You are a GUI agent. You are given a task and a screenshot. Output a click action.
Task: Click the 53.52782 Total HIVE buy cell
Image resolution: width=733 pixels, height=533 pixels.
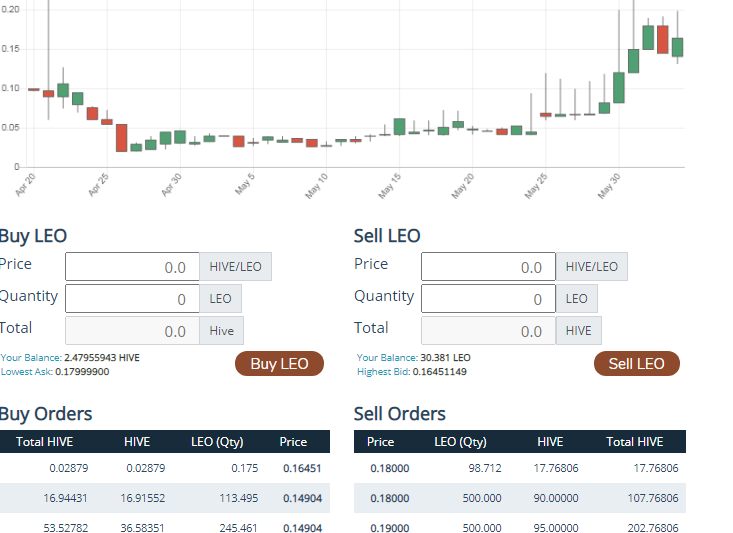pos(65,528)
